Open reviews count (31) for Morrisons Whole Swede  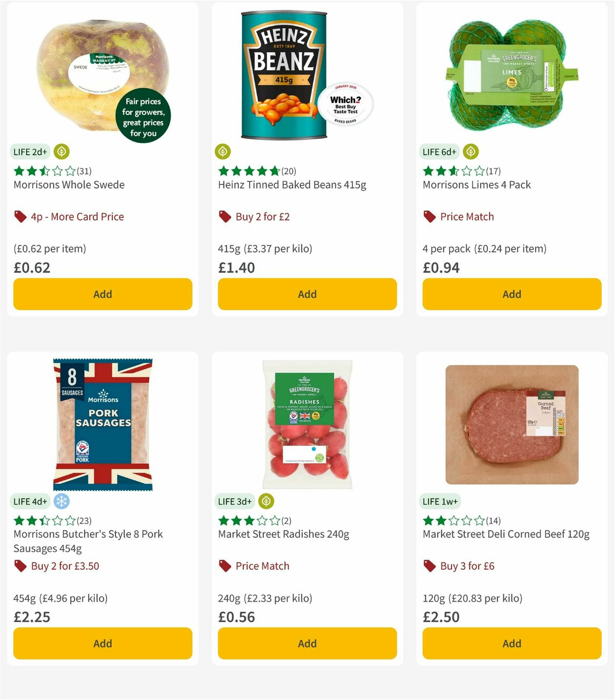[84, 171]
